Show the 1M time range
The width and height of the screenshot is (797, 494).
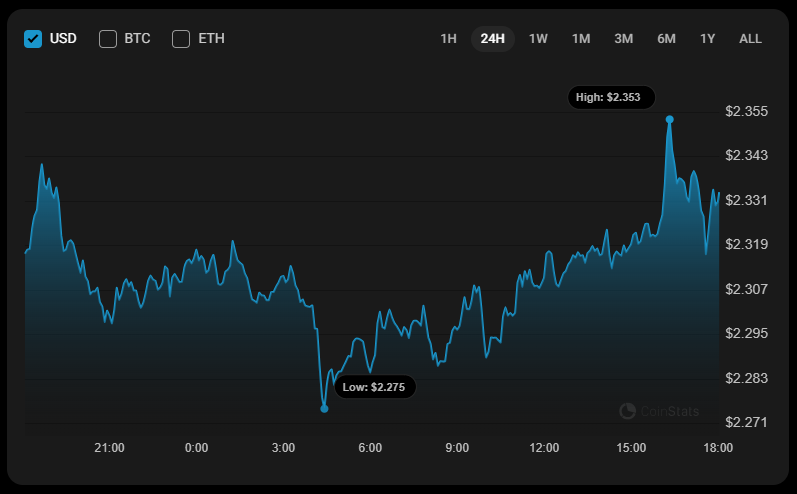(581, 39)
